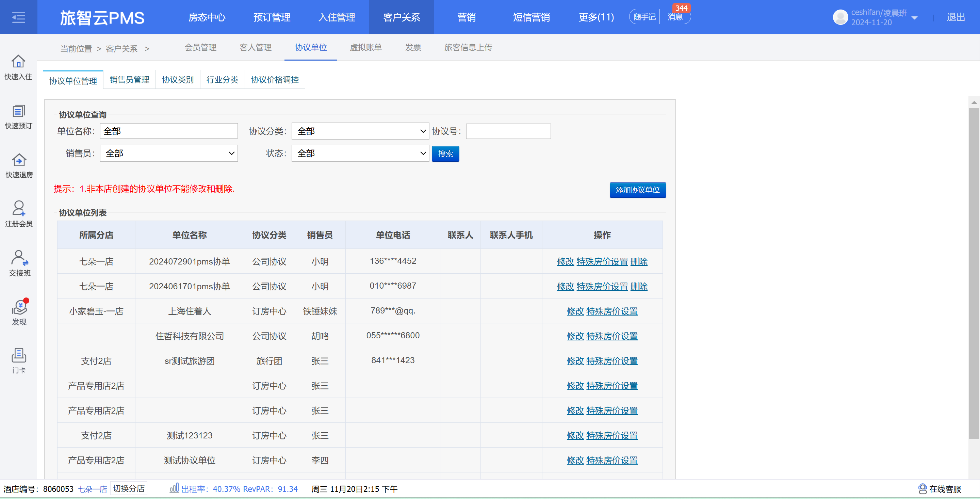Click the 协议分类 column header
The image size is (980, 499).
tap(269, 235)
